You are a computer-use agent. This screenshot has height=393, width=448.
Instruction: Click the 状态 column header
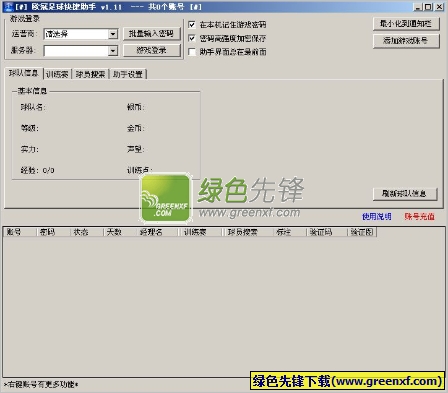click(x=87, y=232)
